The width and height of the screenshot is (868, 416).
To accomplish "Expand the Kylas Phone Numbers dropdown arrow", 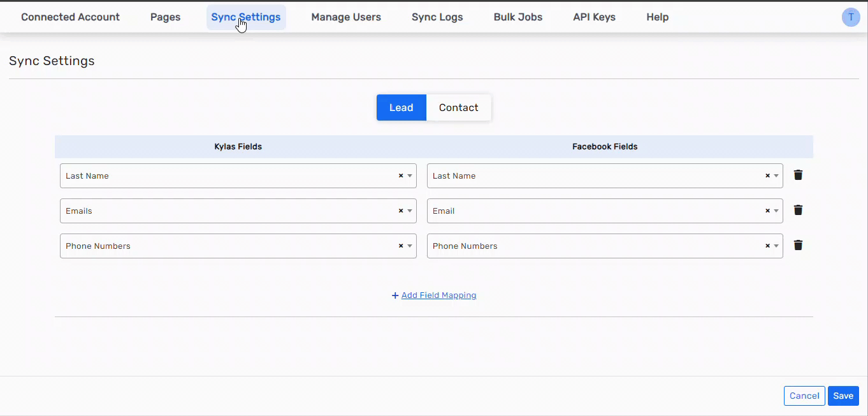I will point(410,246).
